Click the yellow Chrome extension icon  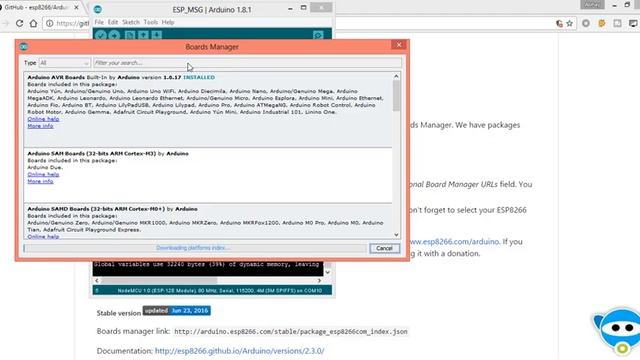click(602, 23)
